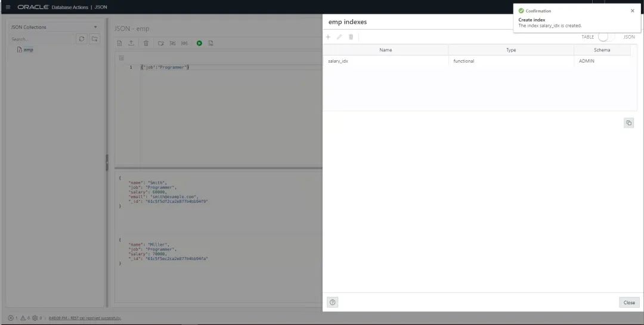Edit index with the pencil icon

[339, 37]
